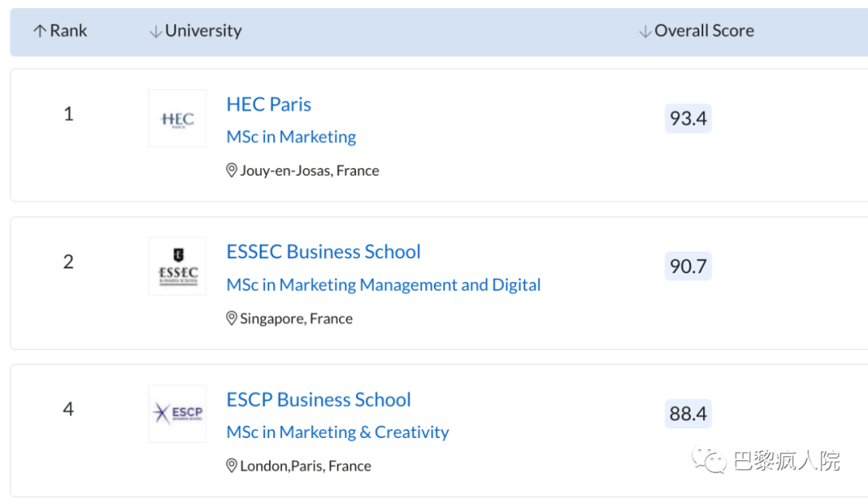The width and height of the screenshot is (868, 499).
Task: Click the location pin beside Jouy-en-Josas
Action: point(231,170)
